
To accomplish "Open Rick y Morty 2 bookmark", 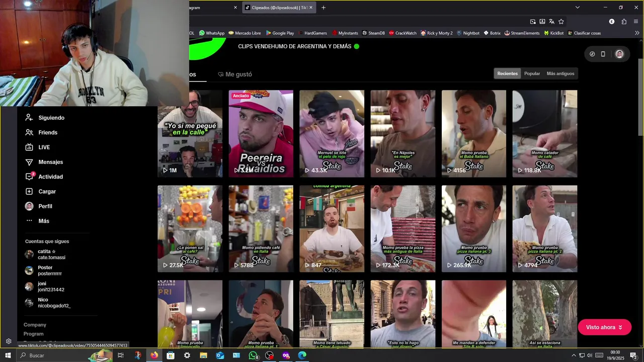I will pyautogui.click(x=437, y=33).
